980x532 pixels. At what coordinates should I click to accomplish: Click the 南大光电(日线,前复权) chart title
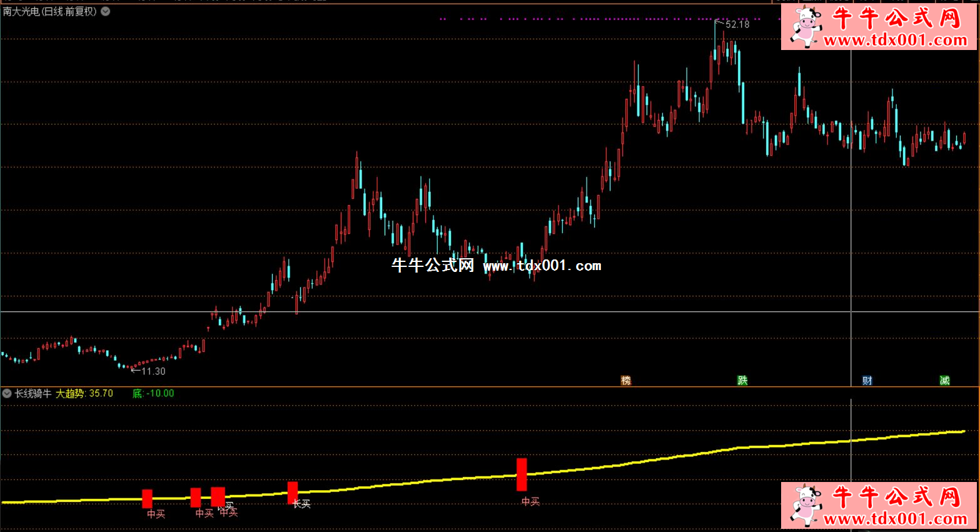(50, 11)
